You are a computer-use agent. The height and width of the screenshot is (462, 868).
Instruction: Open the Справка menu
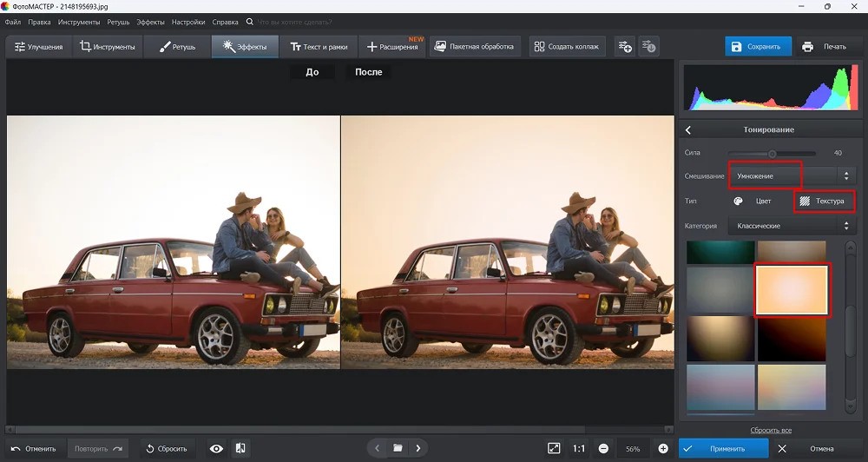coord(226,23)
